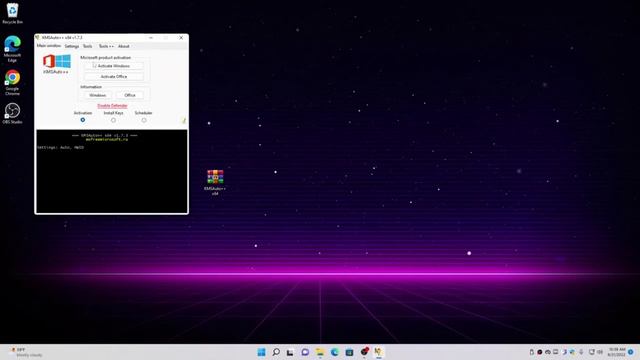Open Microsoft Edge desktop shortcut

coord(12,49)
